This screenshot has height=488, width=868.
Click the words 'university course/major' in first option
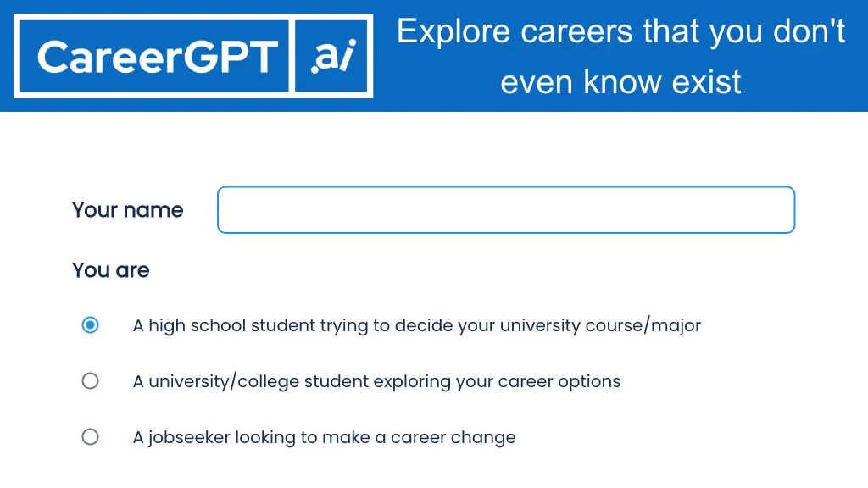600,325
